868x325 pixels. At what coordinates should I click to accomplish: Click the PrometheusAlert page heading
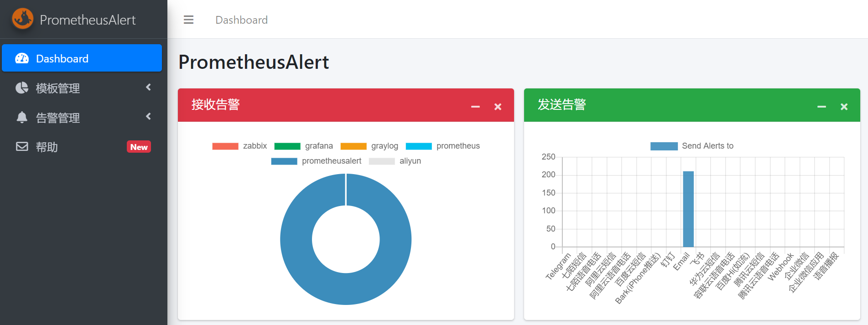[x=254, y=62]
